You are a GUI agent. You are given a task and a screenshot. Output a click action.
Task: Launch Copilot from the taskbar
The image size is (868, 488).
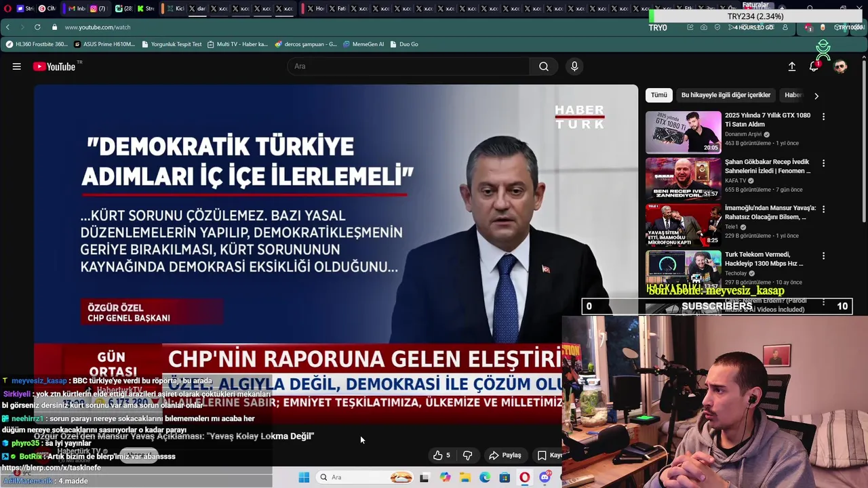pos(445,477)
